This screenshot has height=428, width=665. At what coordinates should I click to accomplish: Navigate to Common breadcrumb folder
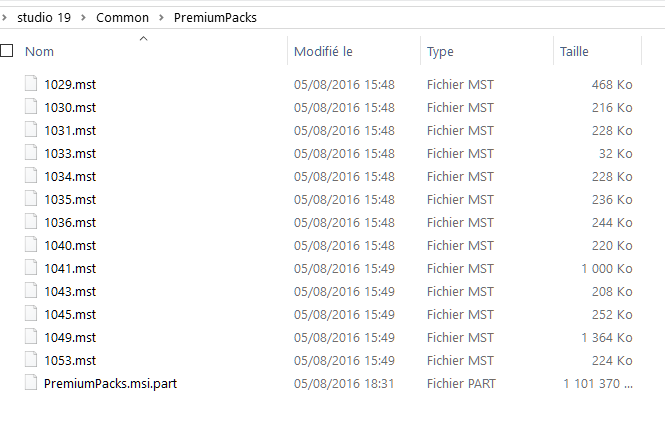pos(122,17)
